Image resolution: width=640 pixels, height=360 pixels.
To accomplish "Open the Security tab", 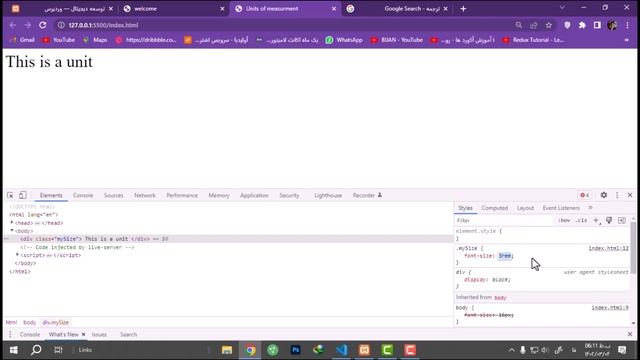I will 289,196.
